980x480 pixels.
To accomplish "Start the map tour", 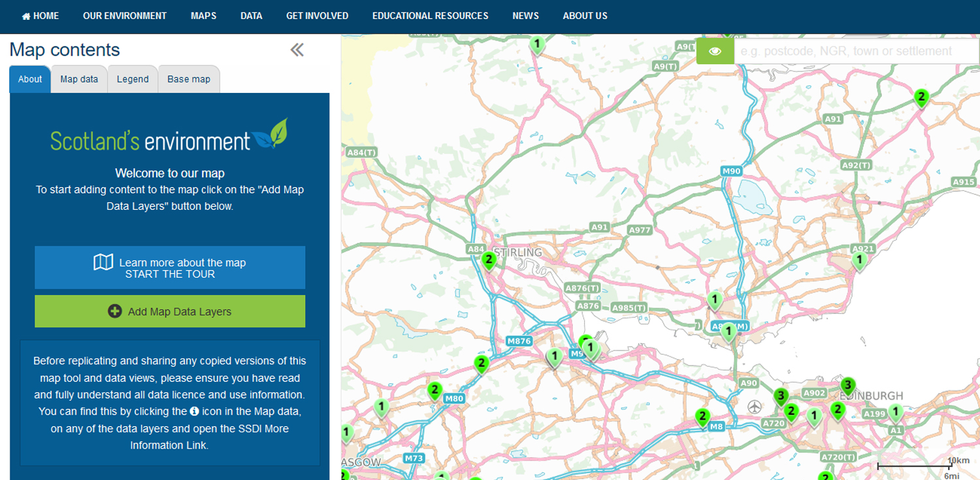I will [170, 268].
